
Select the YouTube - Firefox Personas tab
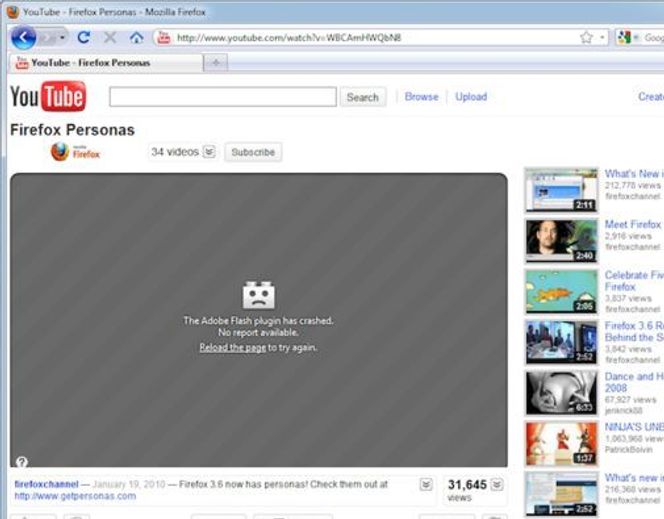[x=106, y=63]
